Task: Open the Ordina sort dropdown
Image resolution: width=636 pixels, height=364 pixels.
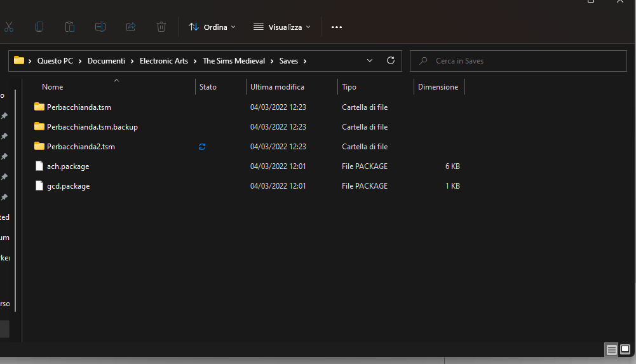Action: tap(212, 27)
